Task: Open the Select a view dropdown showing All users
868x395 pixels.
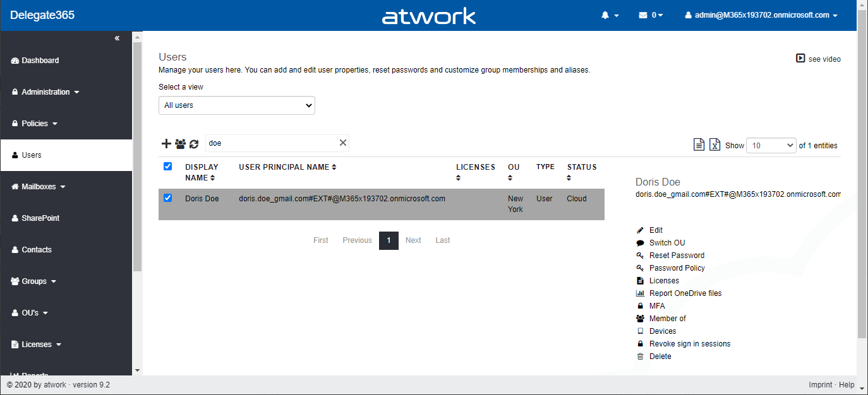Action: [237, 105]
